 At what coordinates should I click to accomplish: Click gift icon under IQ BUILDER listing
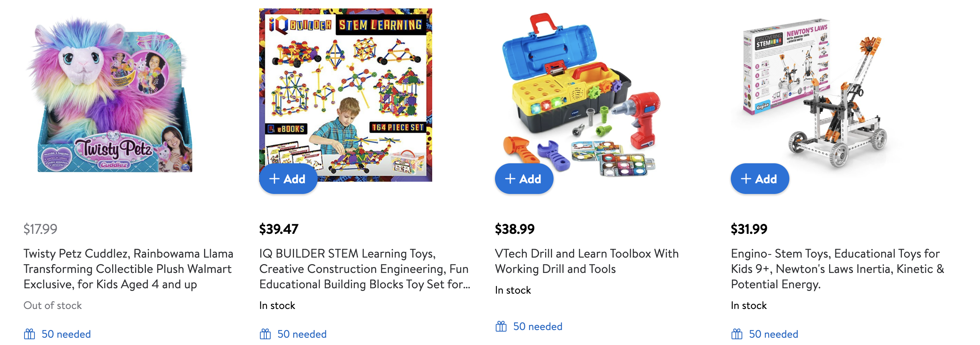(x=265, y=334)
